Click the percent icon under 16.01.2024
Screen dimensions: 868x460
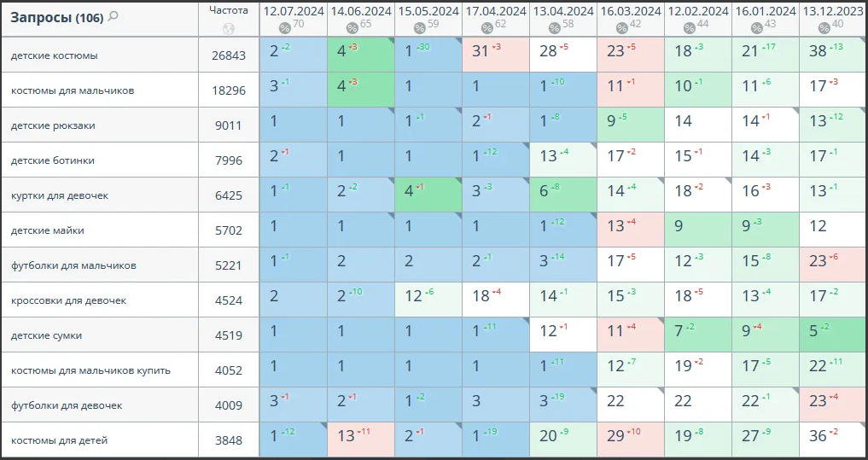tap(757, 28)
